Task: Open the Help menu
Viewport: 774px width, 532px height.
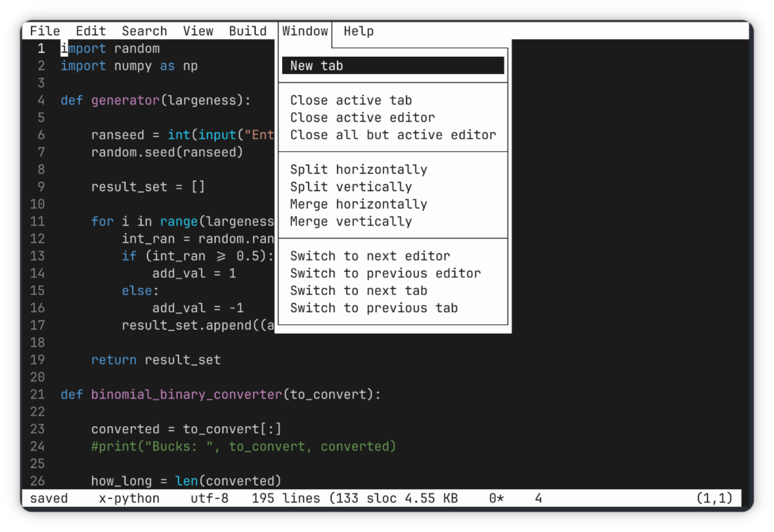Action: pyautogui.click(x=358, y=31)
